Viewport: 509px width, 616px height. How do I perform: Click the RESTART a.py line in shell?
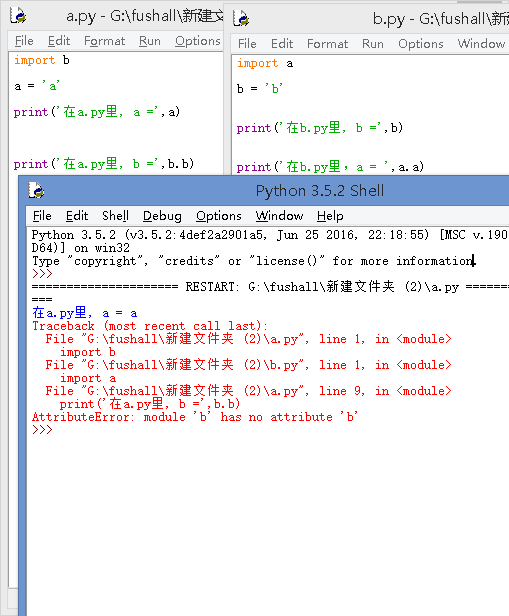click(270, 287)
